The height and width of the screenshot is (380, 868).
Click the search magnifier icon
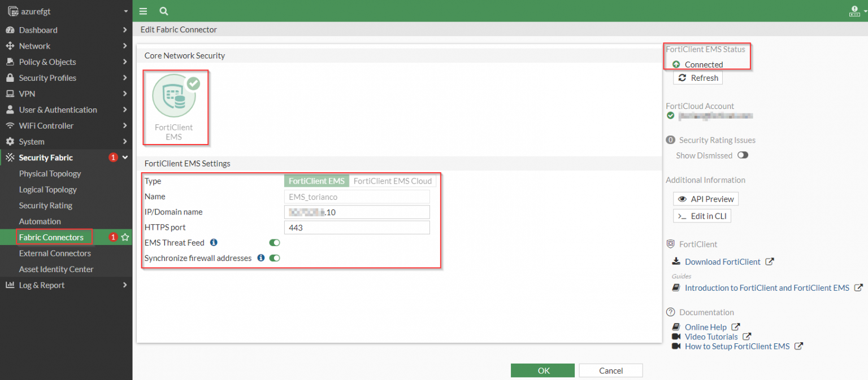click(163, 11)
